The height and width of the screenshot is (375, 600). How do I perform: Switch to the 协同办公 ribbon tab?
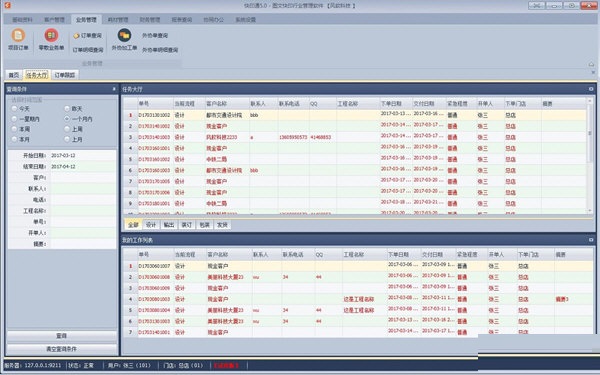[214, 20]
